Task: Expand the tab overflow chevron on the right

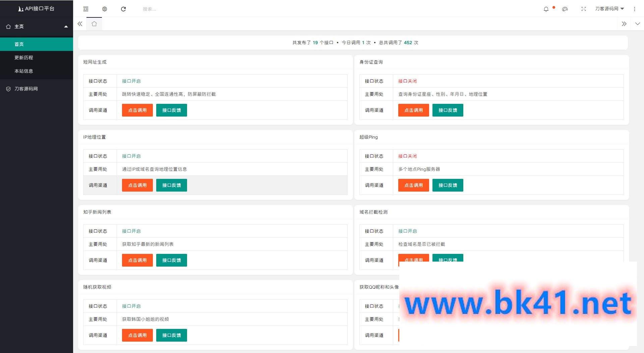Action: pos(624,24)
